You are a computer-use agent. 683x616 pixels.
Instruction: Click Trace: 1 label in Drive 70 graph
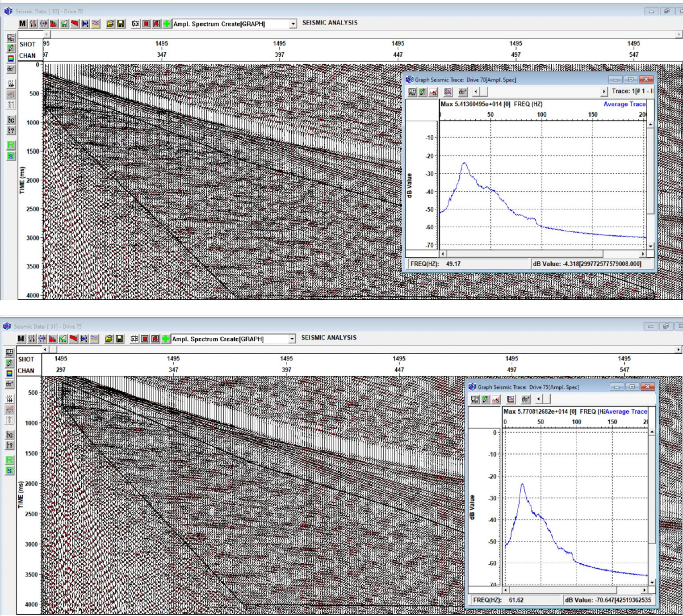click(x=633, y=91)
